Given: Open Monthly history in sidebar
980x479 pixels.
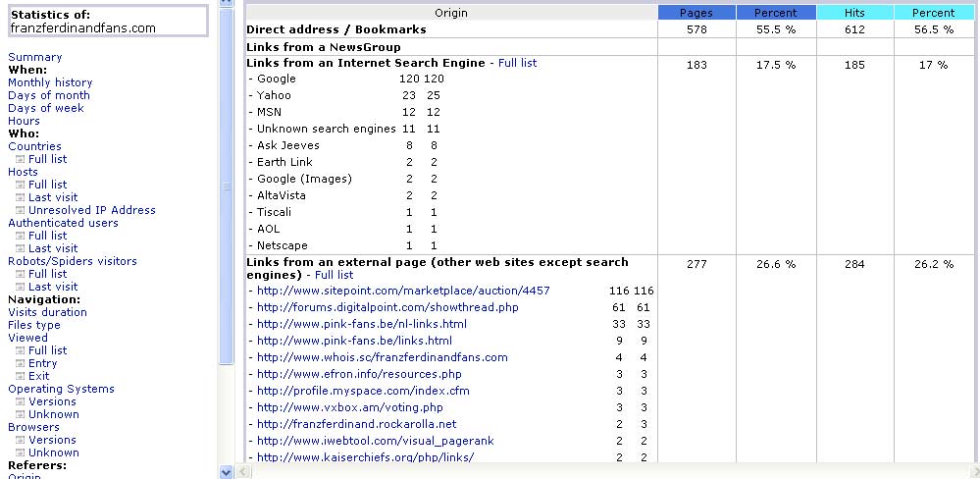Looking at the screenshot, I should [x=50, y=82].
